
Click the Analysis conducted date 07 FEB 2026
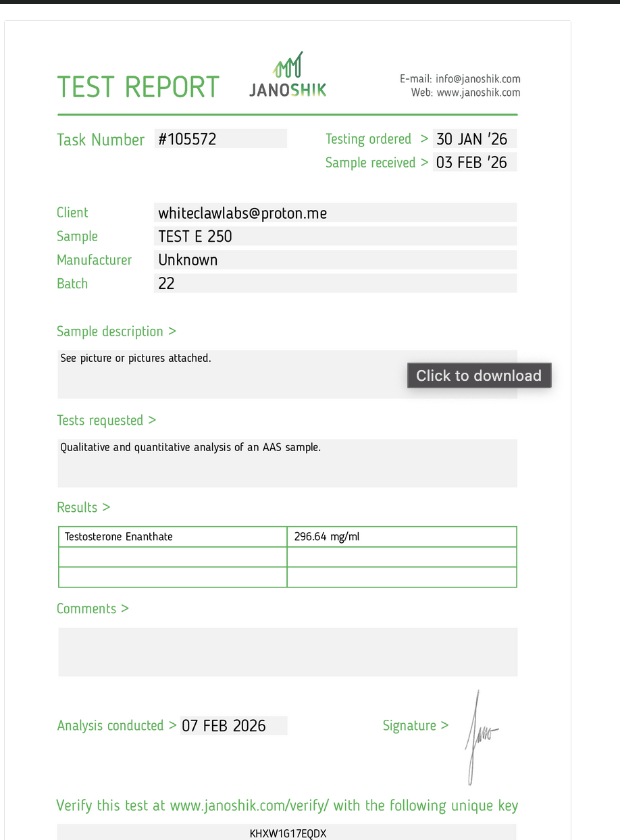233,726
